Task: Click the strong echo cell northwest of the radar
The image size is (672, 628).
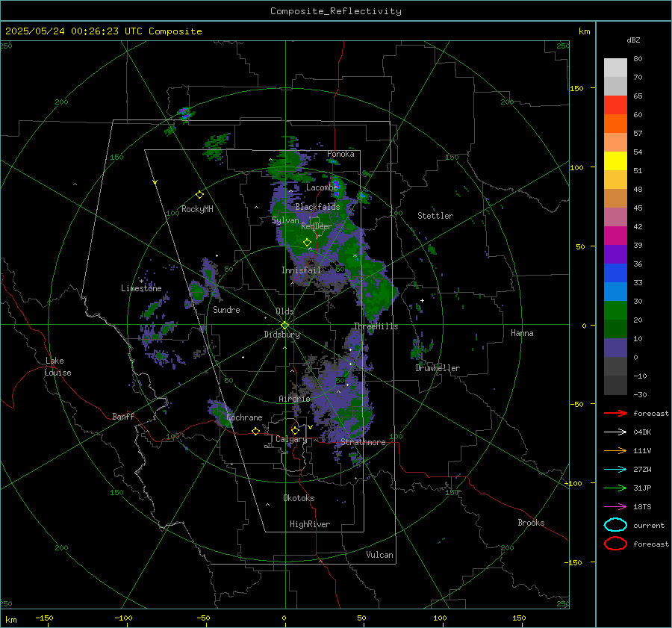Action: click(184, 114)
